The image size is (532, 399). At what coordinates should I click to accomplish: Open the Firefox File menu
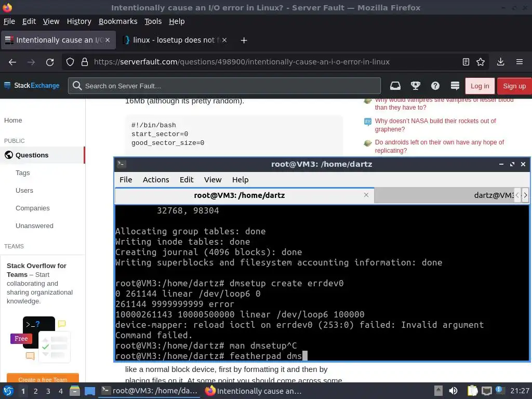click(x=9, y=21)
